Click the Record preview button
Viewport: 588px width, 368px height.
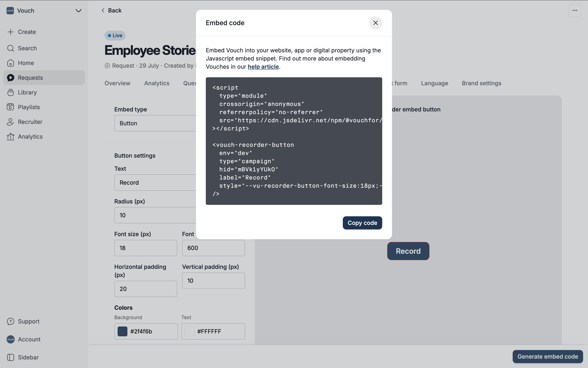(408, 251)
